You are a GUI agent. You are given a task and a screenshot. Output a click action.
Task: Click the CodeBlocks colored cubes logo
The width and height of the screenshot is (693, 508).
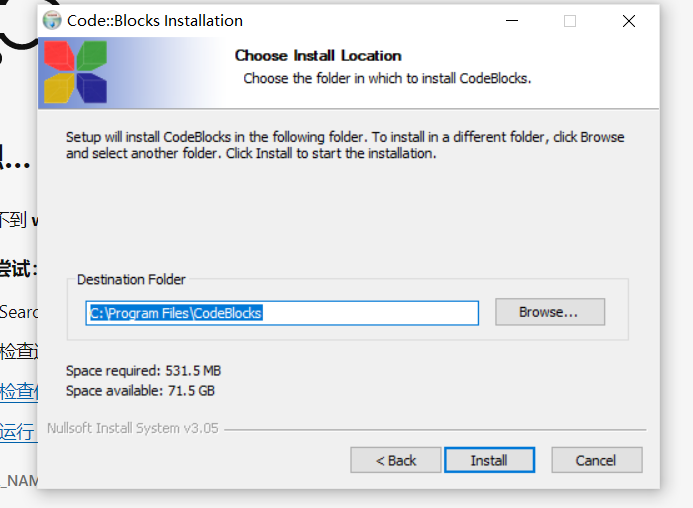pyautogui.click(x=76, y=72)
